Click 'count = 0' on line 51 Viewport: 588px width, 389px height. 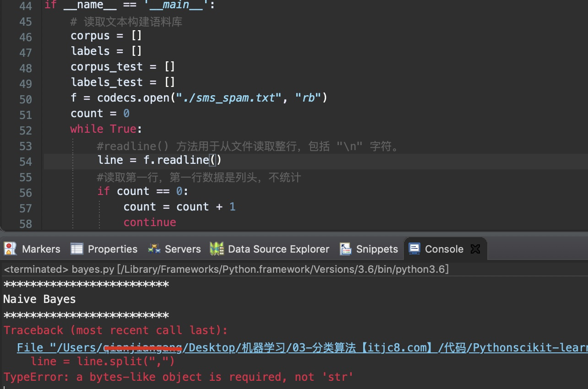point(100,113)
